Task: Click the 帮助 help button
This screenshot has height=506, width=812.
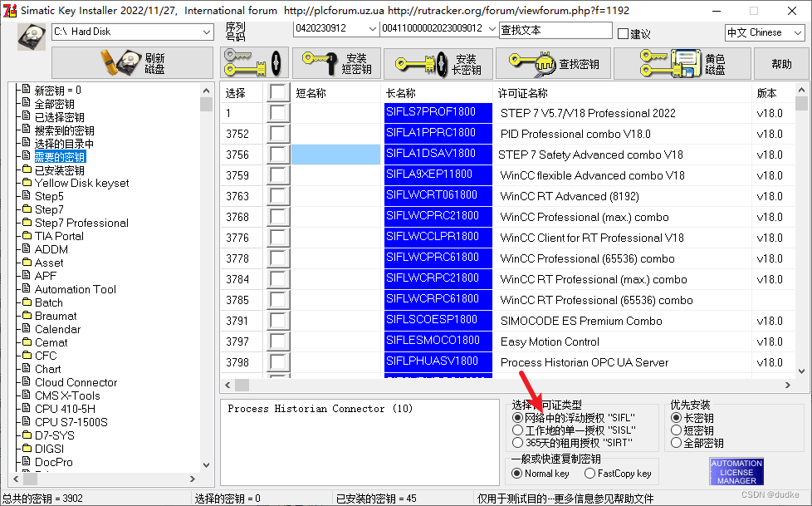Action: pos(781,63)
